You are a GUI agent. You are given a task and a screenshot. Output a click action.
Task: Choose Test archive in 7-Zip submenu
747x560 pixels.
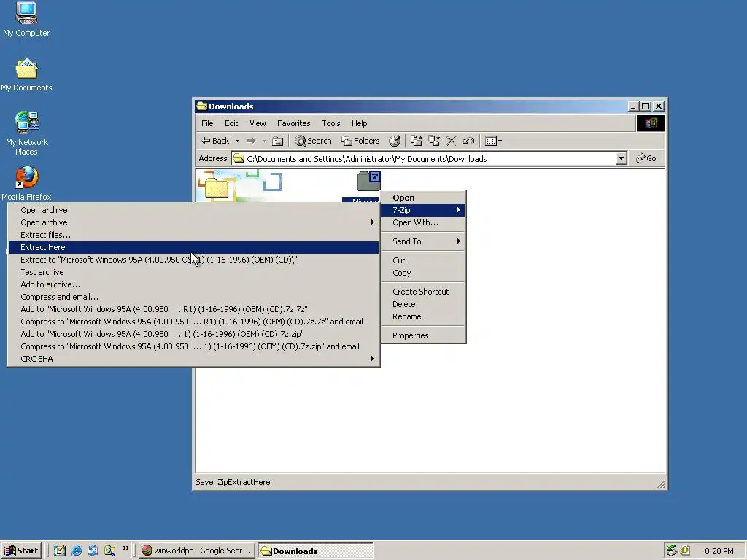(193, 272)
